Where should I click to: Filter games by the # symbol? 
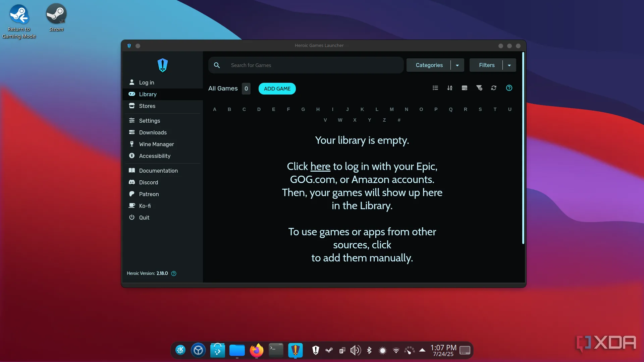399,120
